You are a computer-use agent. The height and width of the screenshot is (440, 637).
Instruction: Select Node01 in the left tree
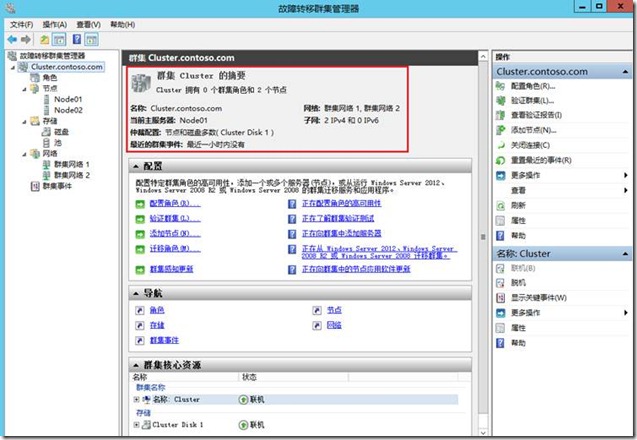pos(68,99)
